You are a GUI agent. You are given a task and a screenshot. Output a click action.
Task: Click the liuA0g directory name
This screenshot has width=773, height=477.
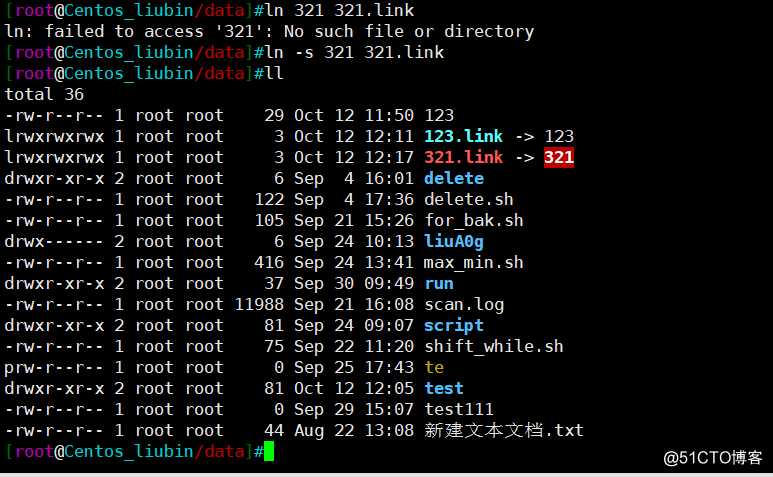point(454,241)
